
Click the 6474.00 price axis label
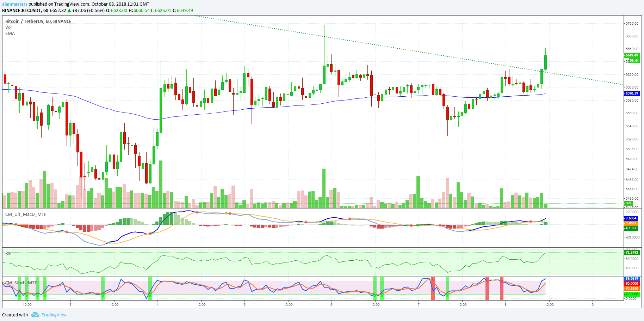(x=632, y=169)
